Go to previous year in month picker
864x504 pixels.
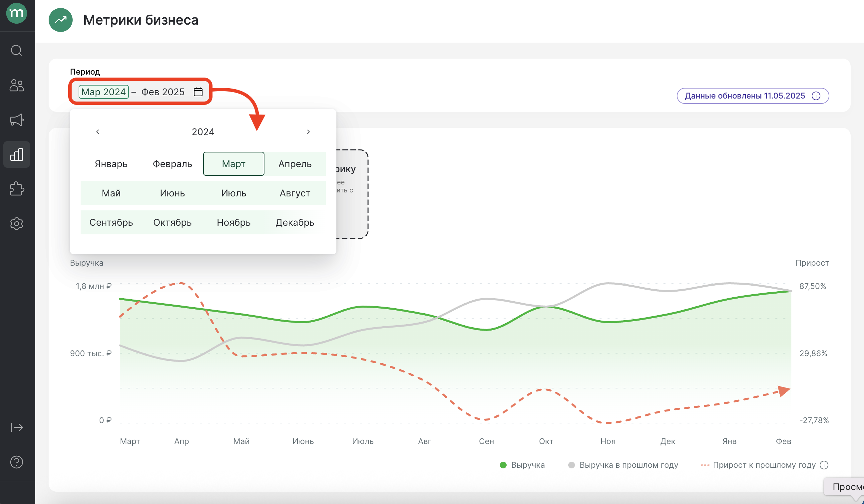point(98,132)
